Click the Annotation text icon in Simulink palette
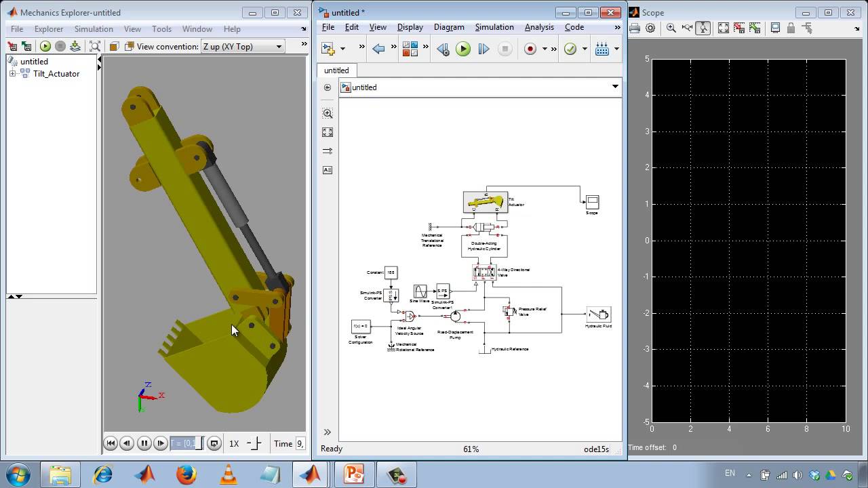This screenshot has height=488, width=868. coord(328,170)
